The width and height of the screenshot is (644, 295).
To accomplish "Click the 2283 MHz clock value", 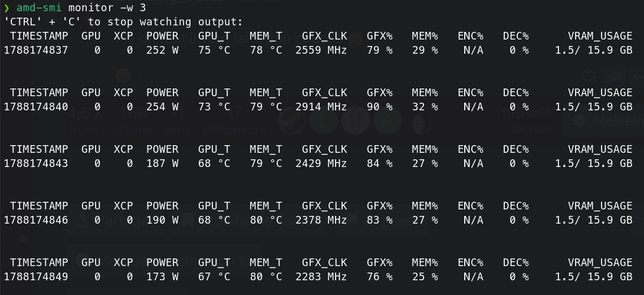I will point(321,277).
